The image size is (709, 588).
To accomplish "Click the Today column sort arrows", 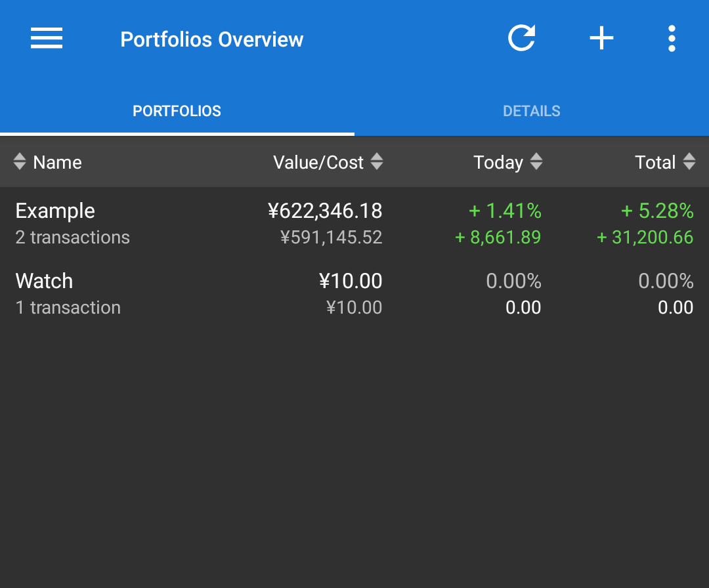I will 536,162.
